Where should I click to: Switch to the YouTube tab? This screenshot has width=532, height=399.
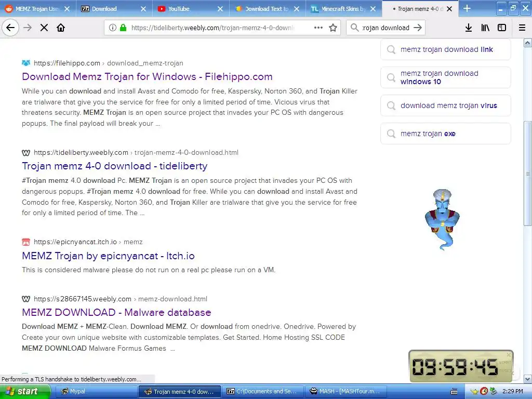tap(191, 9)
